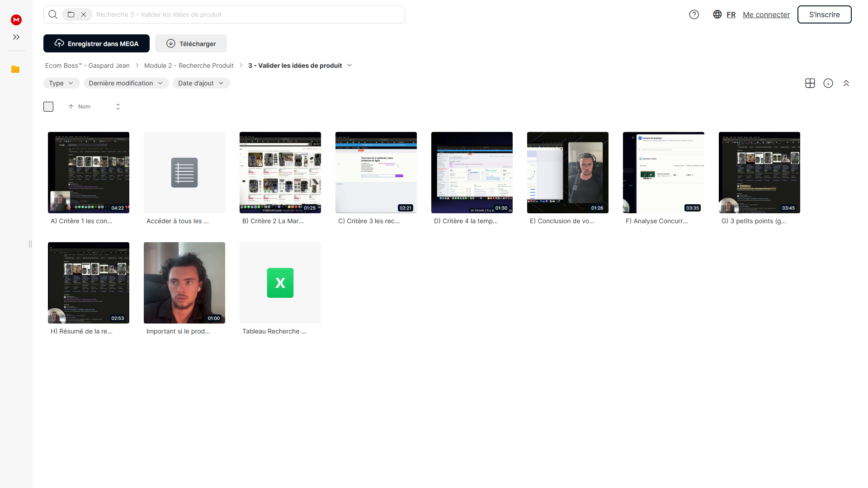Open video H) Résumé de la re...
This screenshot has height=488, width=868.
89,289
